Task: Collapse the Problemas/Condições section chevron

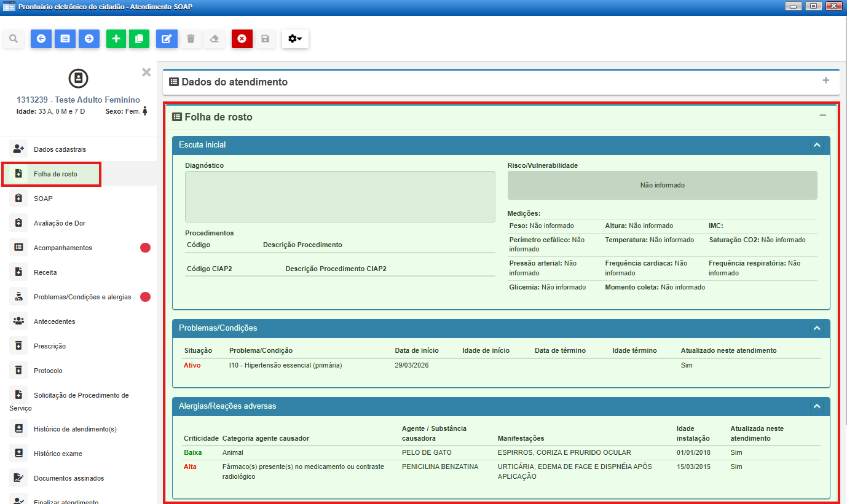Action: tap(817, 328)
